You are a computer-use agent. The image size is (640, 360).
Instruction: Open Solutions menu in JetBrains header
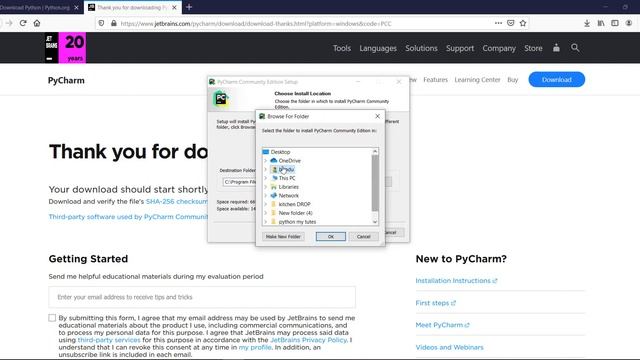coord(421,48)
